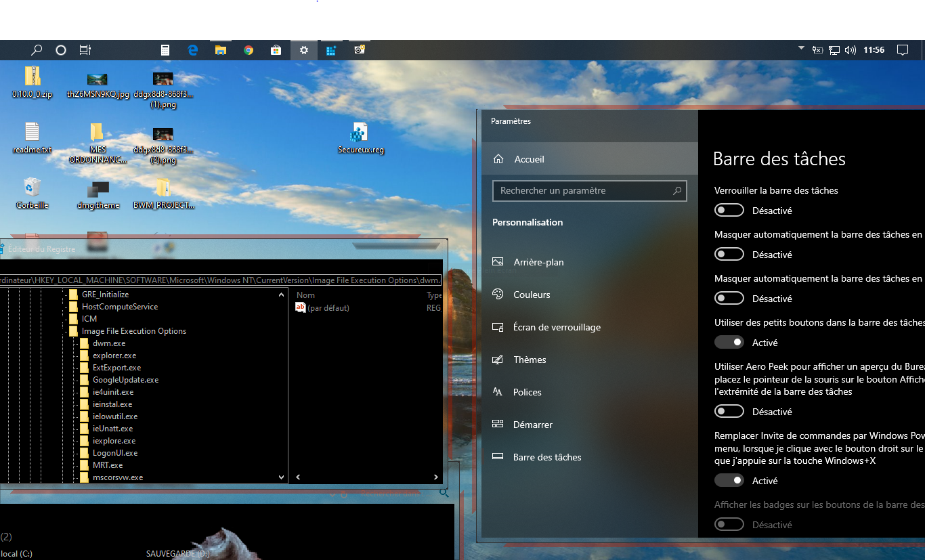Click the registry address path bar
Image resolution: width=925 pixels, height=560 pixels.
click(221, 280)
